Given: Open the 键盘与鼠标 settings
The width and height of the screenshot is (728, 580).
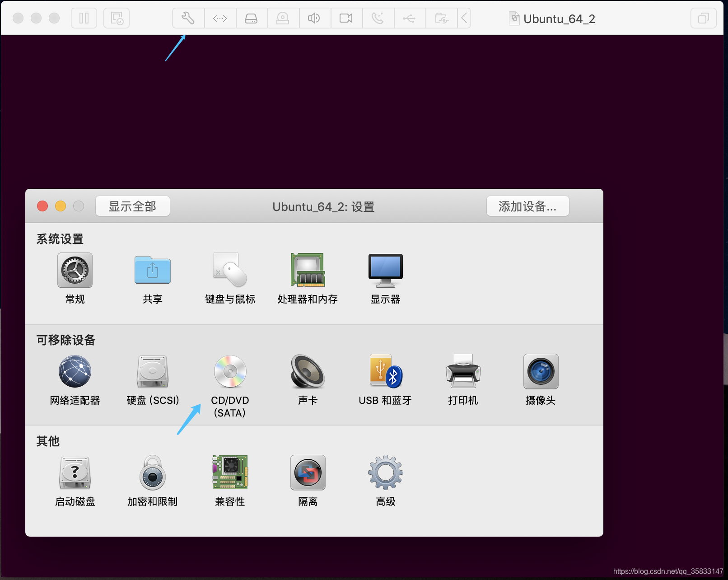Looking at the screenshot, I should coord(229,270).
